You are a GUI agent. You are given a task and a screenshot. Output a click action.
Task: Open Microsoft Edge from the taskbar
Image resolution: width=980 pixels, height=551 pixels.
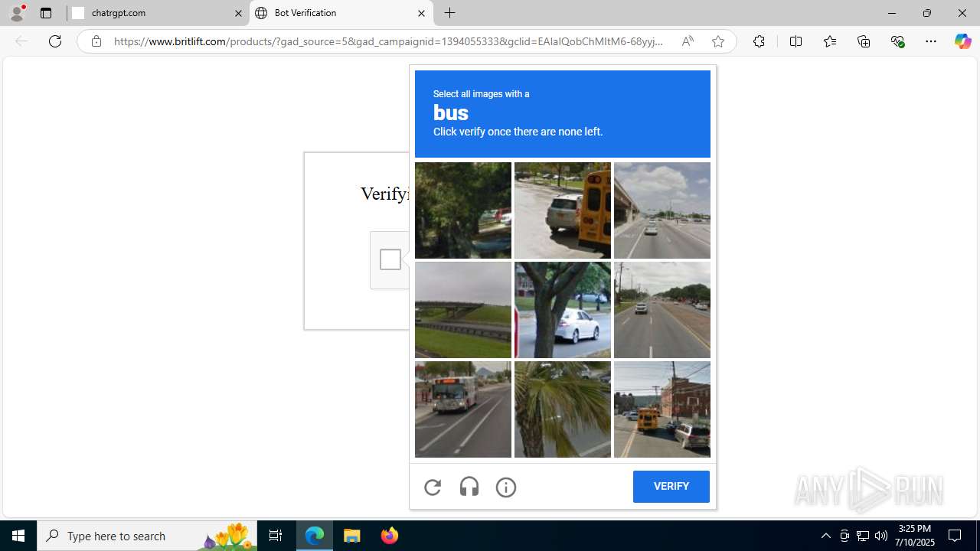(315, 536)
